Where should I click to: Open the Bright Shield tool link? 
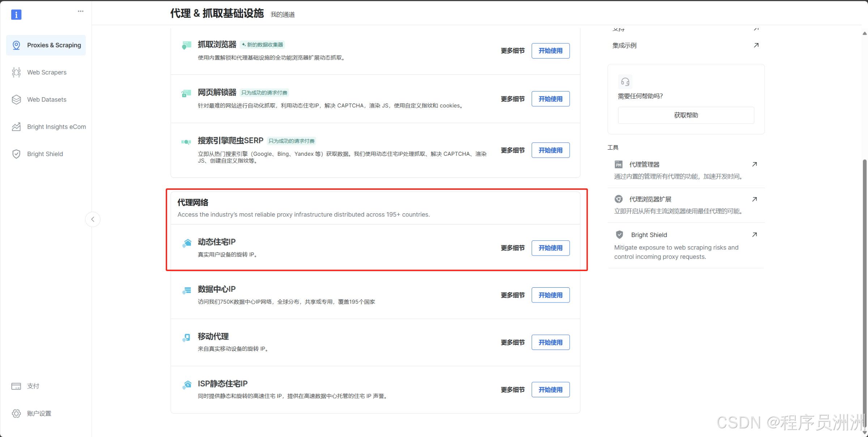[x=649, y=235]
